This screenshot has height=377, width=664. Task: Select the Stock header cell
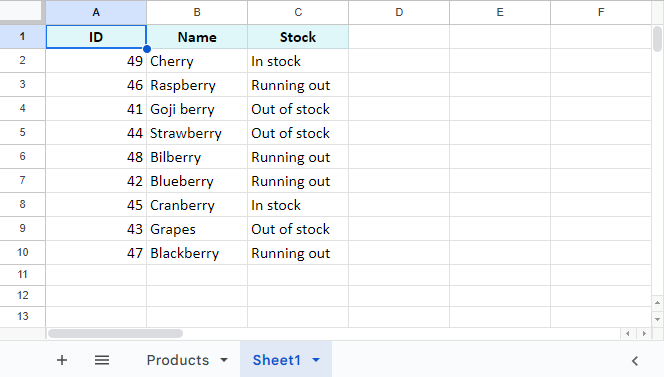click(x=298, y=37)
